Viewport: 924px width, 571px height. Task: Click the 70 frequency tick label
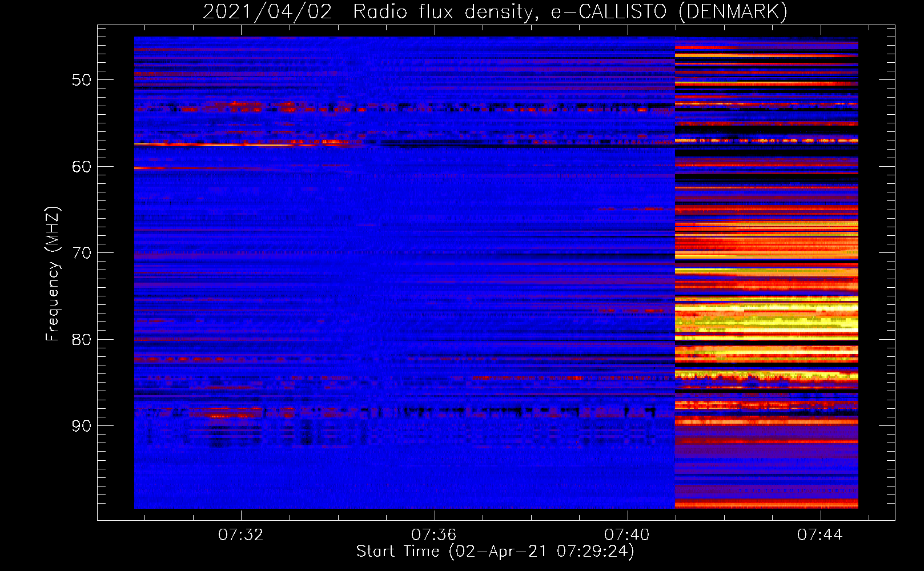pyautogui.click(x=82, y=253)
